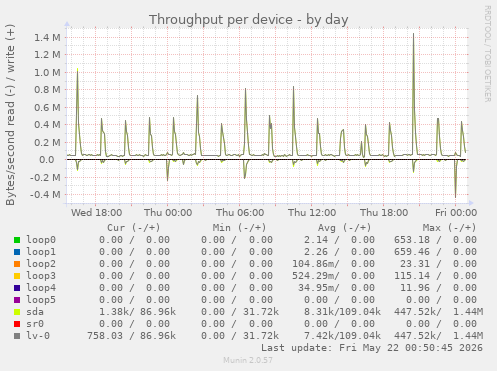Click the yellow loop3 legend swatch
Image resolution: width=497 pixels, height=371 pixels.
pos(17,276)
